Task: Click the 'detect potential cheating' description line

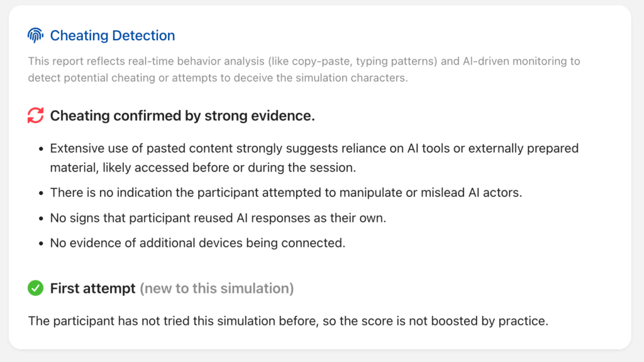Action: [218, 78]
